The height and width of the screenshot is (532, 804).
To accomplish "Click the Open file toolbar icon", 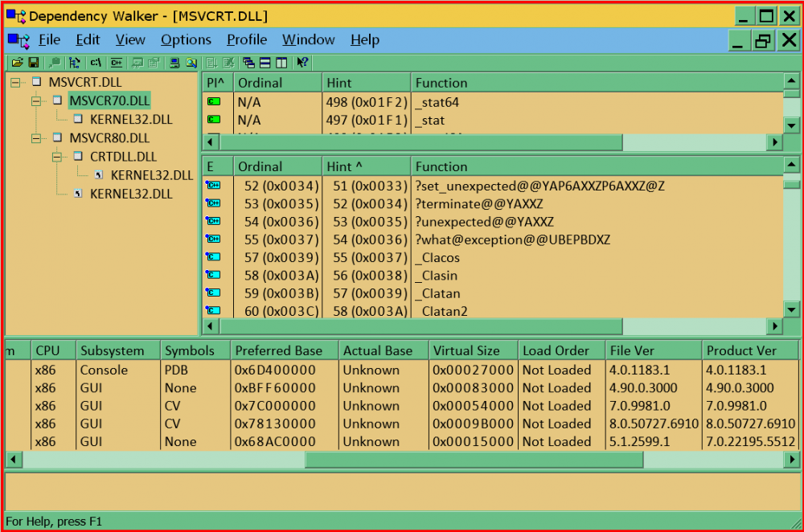I will [17, 63].
